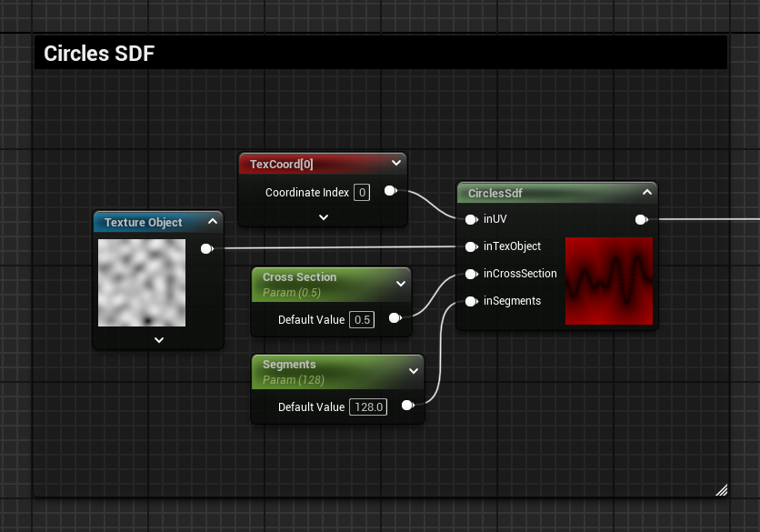Click the Texture Object output pin

pyautogui.click(x=206, y=248)
